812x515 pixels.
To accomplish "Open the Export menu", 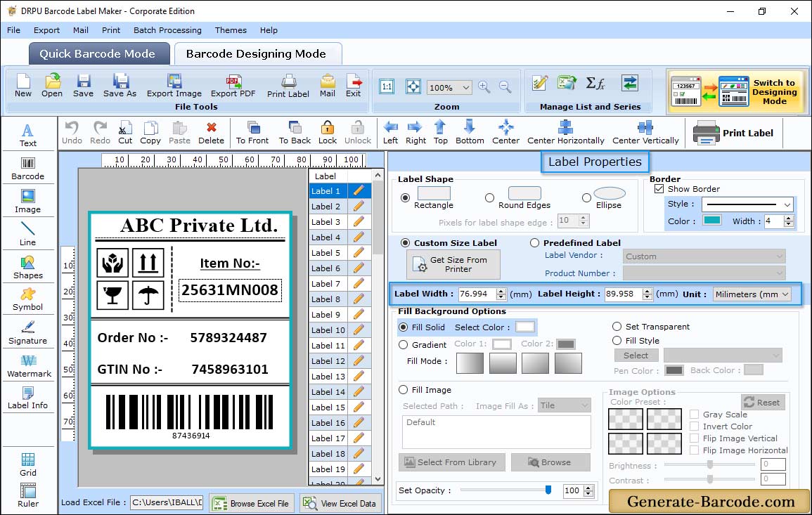I will pos(46,30).
